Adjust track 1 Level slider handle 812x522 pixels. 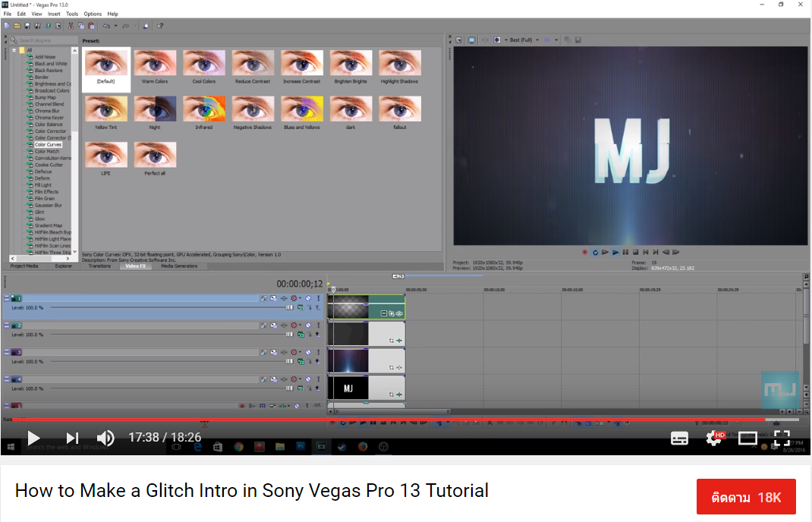pos(289,307)
